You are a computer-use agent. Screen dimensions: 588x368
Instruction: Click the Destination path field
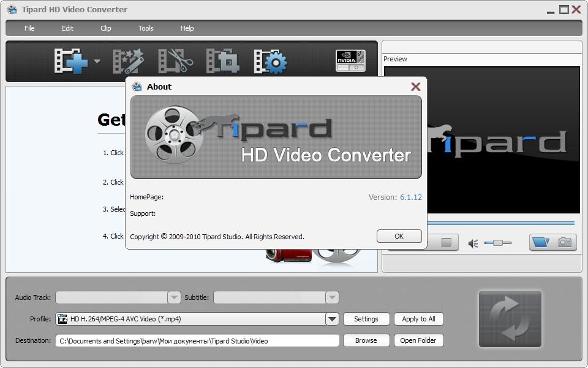[197, 340]
